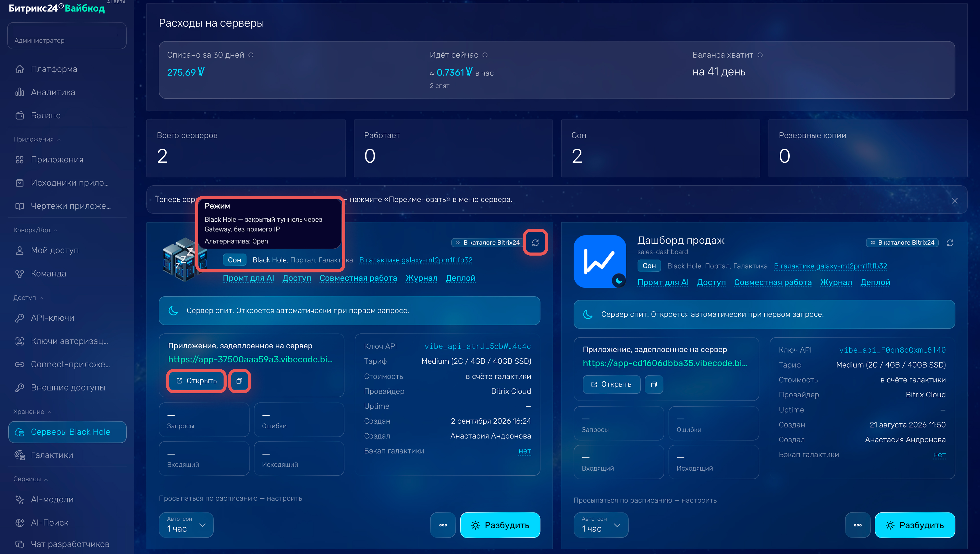Expand the Авто-сон dropdown on first server
The image size is (980, 554).
point(186,525)
